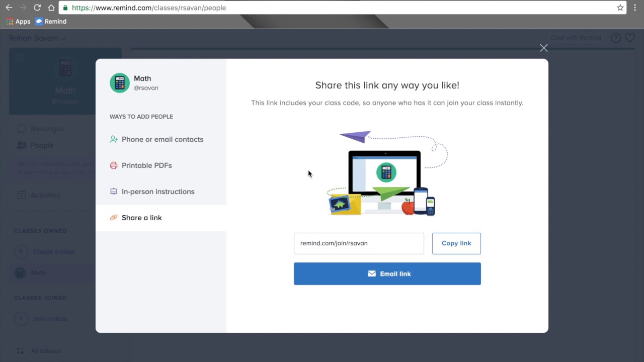Select Phone or email contacts option
Screen dimensions: 644x362
[x=161, y=139]
